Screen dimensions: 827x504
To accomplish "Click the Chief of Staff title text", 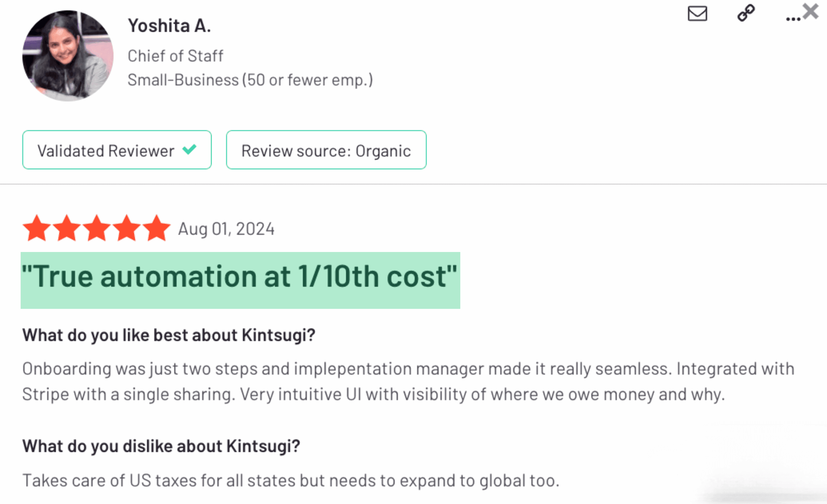I will pyautogui.click(x=175, y=56).
